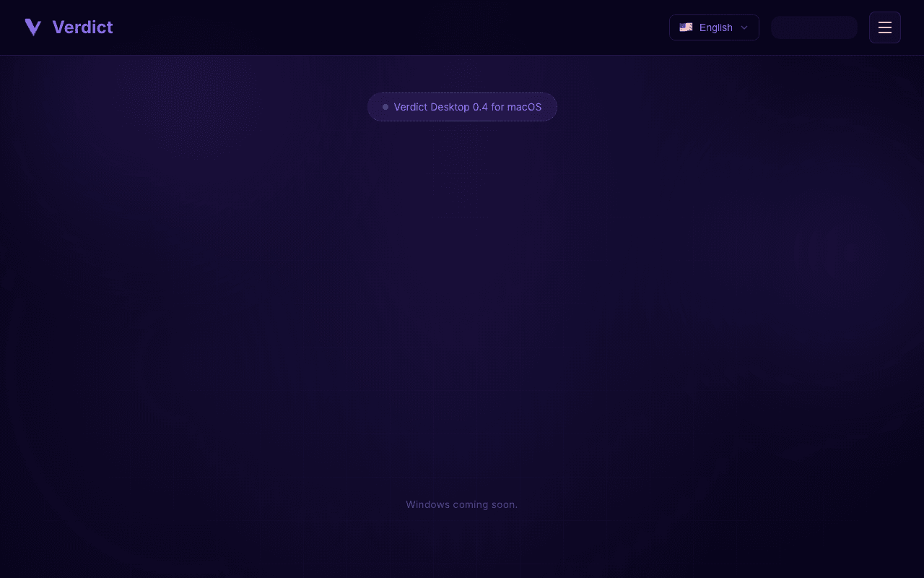Click the Verdict brand name text
The image size is (924, 578).
coord(82,27)
